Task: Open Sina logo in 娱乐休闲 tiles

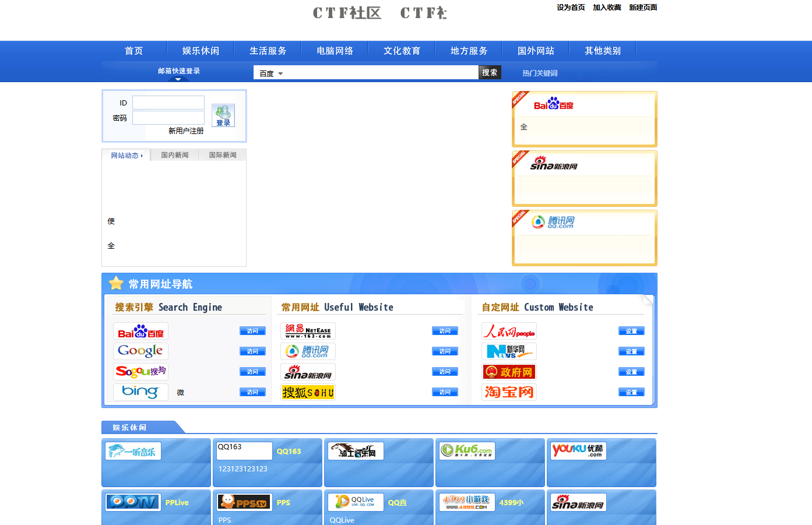Action: pos(578,502)
